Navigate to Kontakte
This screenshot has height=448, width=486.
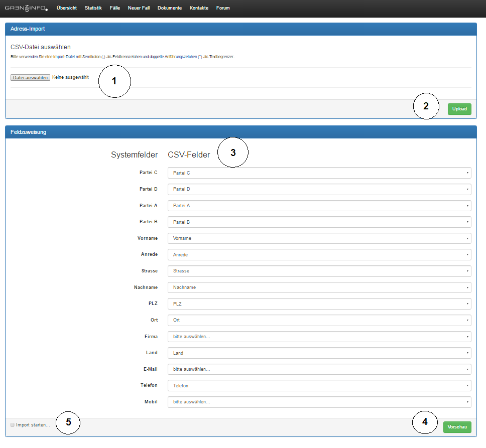click(199, 8)
